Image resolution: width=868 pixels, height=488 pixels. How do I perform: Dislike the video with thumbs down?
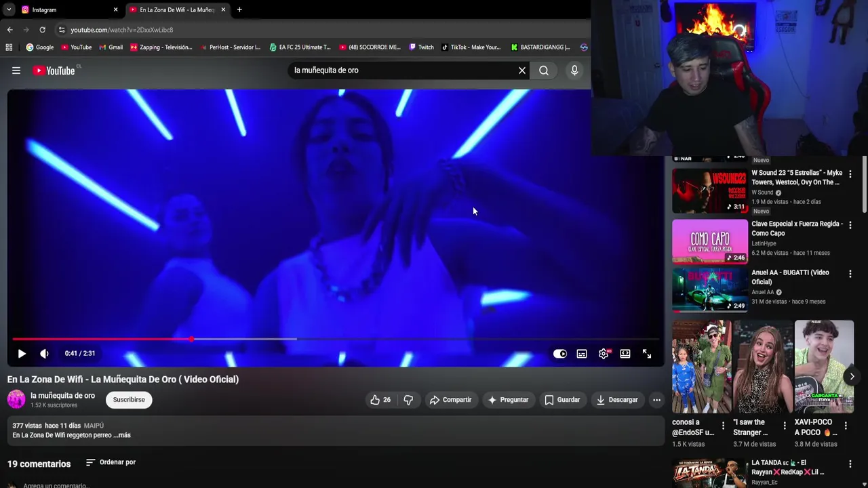pyautogui.click(x=408, y=400)
